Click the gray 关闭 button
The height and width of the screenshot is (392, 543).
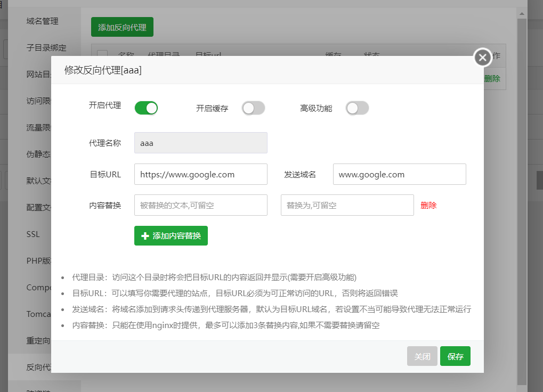[x=422, y=356]
